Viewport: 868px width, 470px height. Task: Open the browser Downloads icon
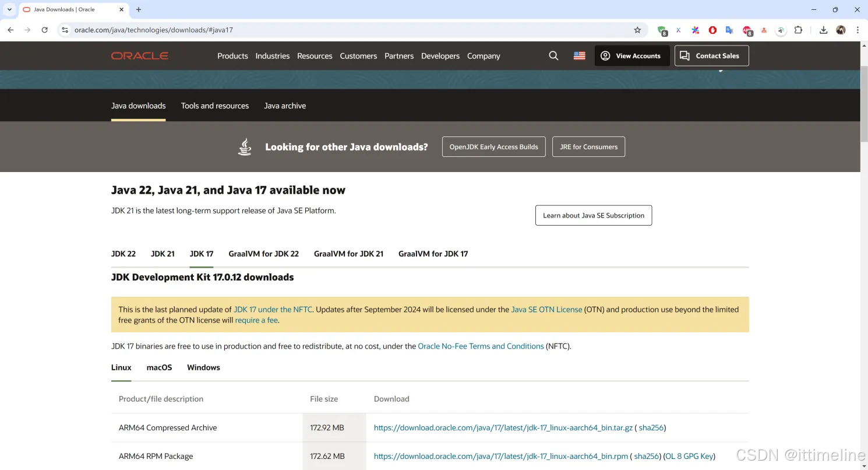823,30
